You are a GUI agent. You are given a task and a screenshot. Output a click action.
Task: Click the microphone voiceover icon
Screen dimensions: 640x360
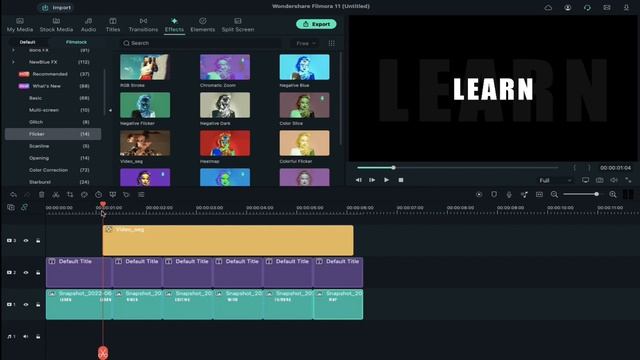click(509, 195)
